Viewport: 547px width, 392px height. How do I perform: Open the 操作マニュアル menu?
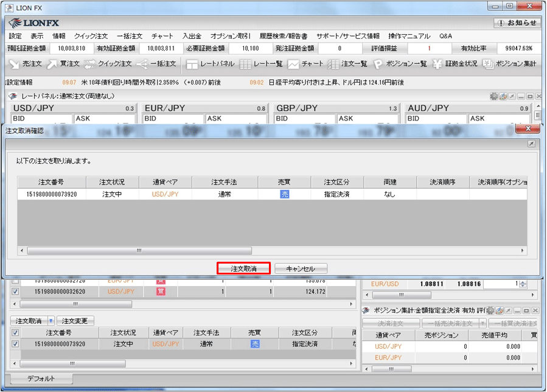409,36
